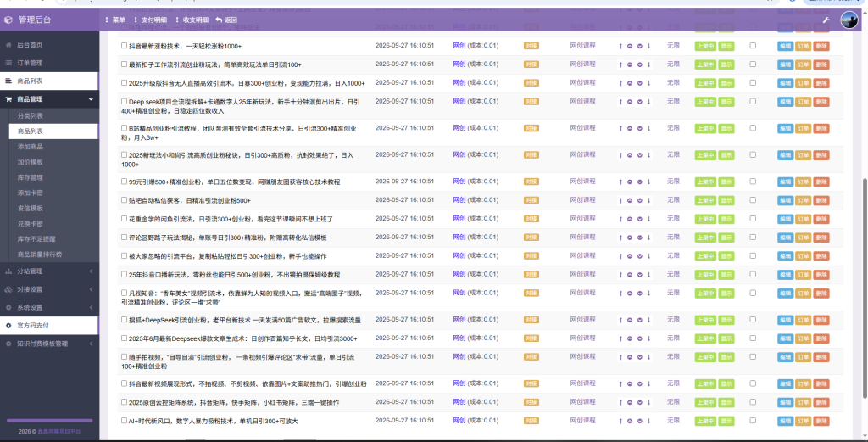This screenshot has width=868, height=442.
Task: Click the circle move-up icon in the 99元引爆500+ row
Action: pos(630,182)
